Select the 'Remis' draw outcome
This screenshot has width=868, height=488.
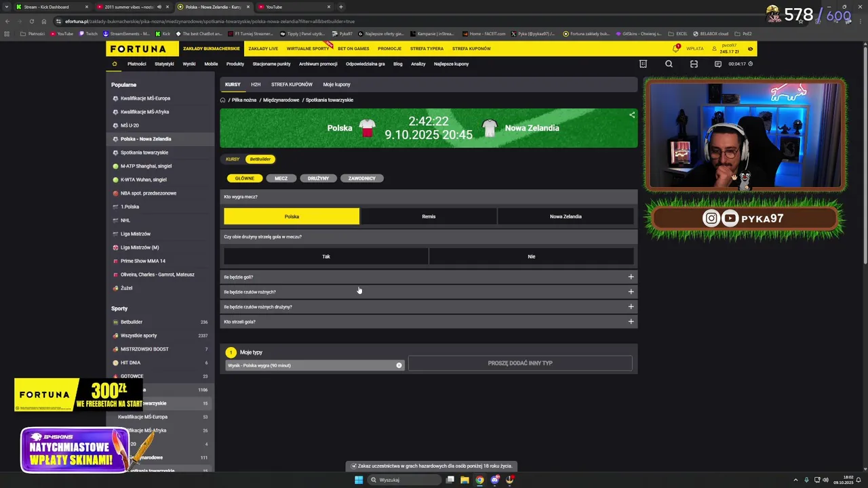click(429, 216)
